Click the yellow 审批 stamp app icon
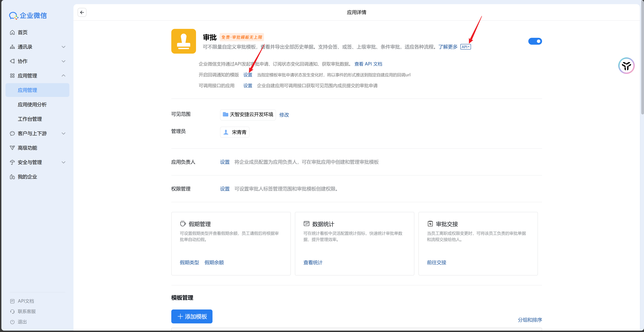 pyautogui.click(x=183, y=41)
